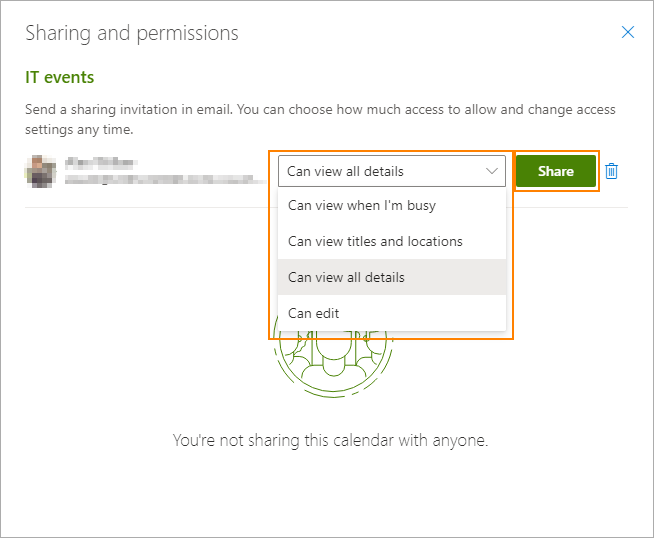Select the 'Can edit' permission
Screen dimensions: 654x538
pos(314,313)
